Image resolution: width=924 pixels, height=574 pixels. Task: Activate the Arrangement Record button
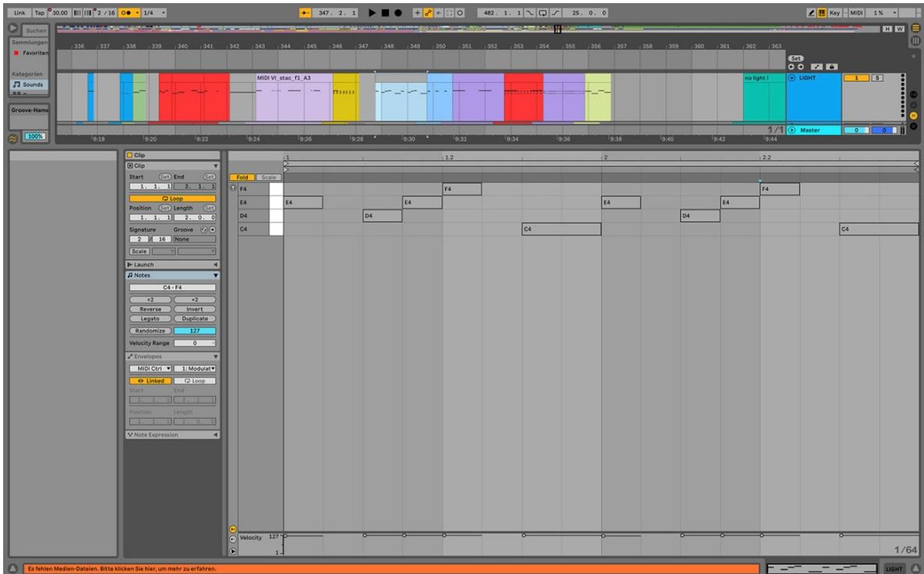point(398,12)
